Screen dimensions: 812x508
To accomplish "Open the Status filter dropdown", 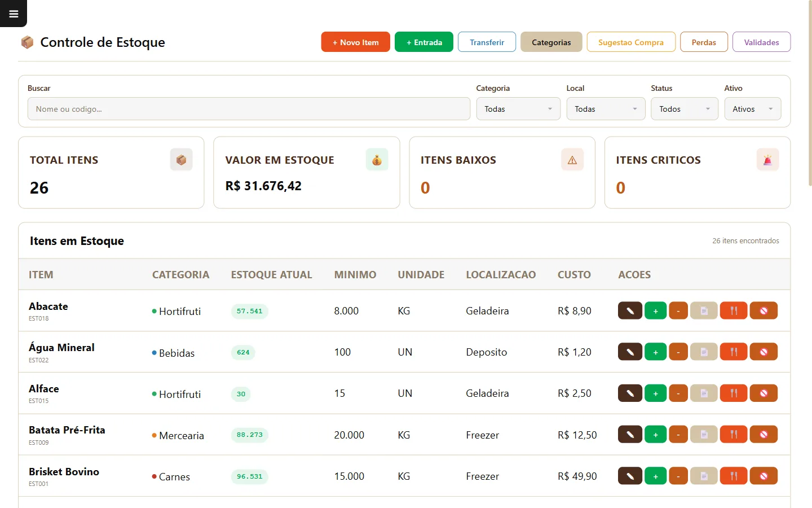I will pyautogui.click(x=685, y=109).
